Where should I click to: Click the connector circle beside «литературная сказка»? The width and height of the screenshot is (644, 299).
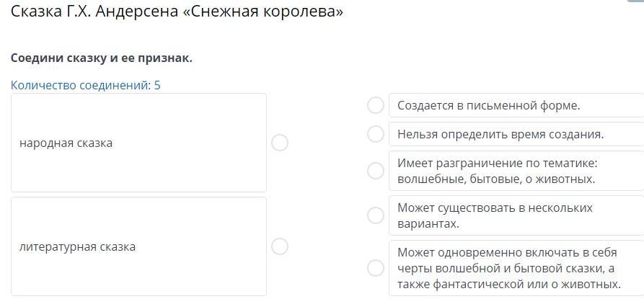click(x=280, y=246)
